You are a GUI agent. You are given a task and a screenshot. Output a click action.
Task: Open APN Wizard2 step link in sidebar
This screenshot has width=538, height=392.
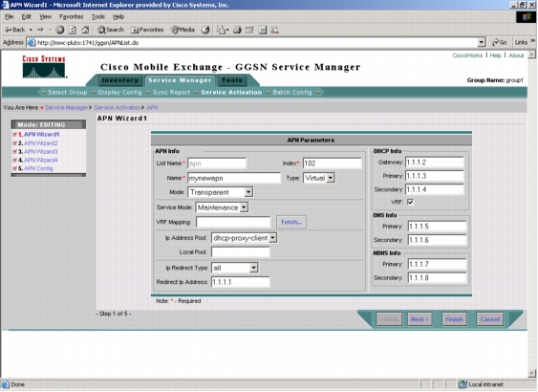click(x=41, y=143)
